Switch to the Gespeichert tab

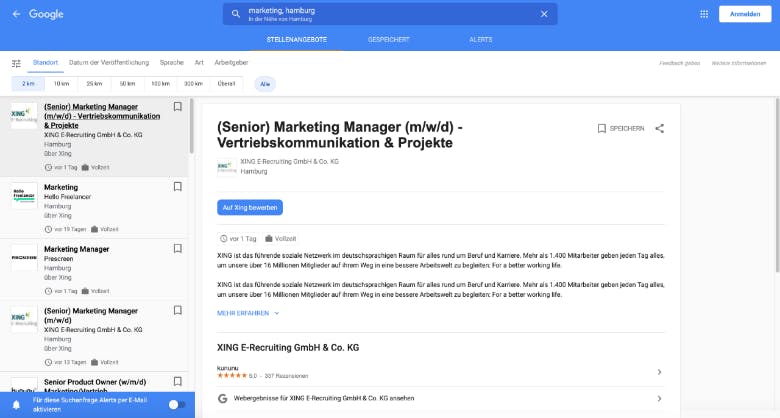point(389,39)
